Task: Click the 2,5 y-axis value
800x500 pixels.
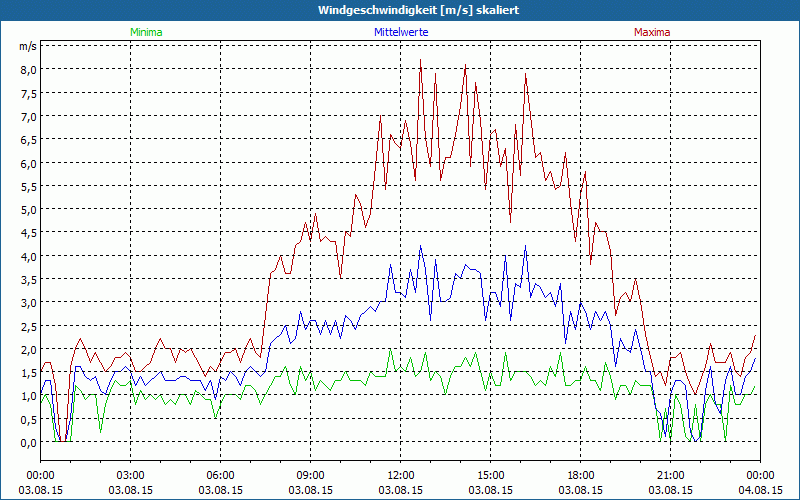Action: click(x=29, y=327)
